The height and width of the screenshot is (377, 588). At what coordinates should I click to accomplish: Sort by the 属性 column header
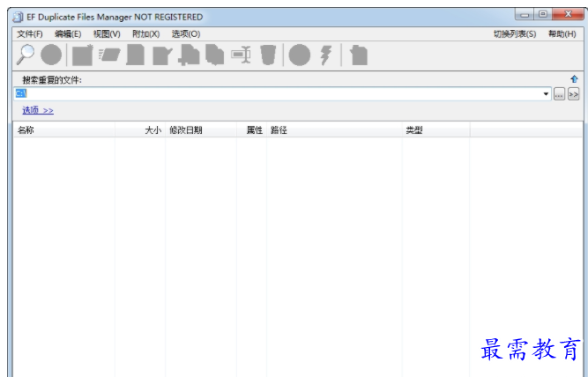(251, 130)
